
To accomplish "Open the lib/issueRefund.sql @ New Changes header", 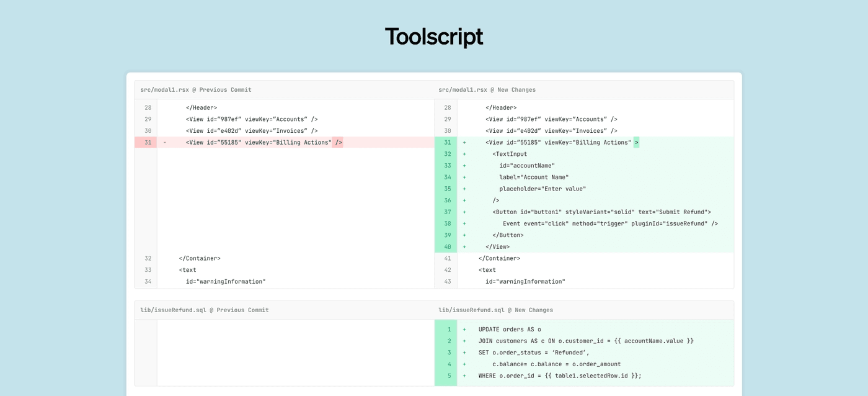I will 495,310.
